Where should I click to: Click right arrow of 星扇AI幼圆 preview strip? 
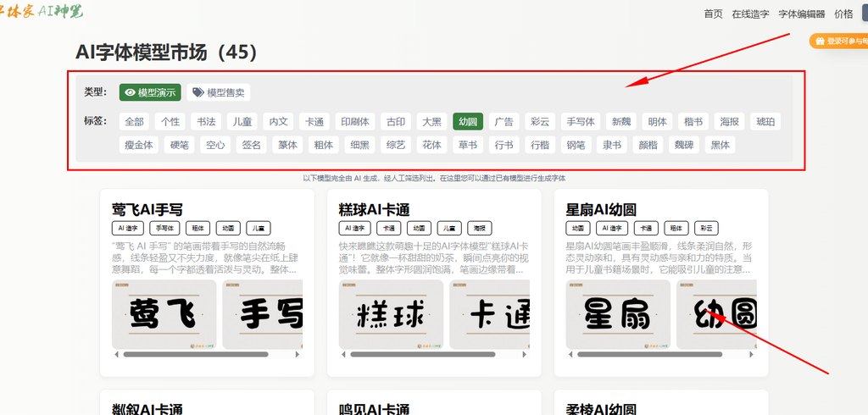tap(751, 355)
